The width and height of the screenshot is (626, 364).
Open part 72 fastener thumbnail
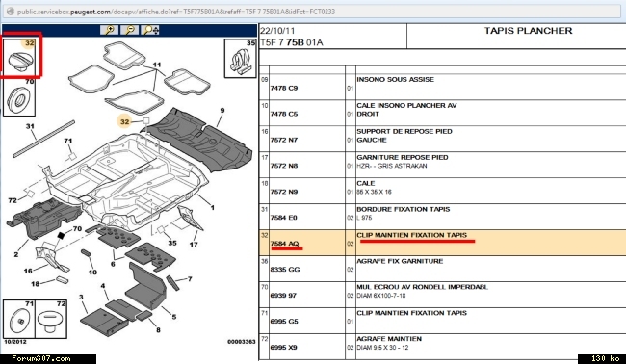(51, 319)
